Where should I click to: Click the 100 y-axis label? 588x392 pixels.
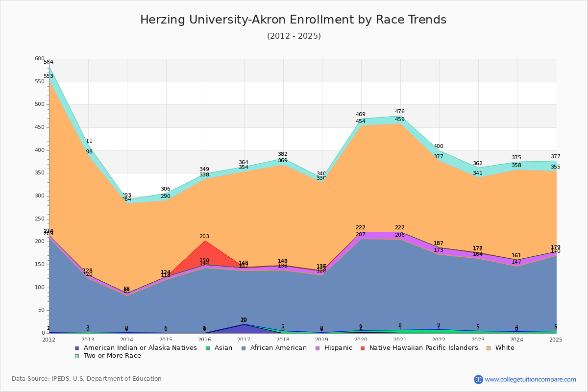point(39,288)
